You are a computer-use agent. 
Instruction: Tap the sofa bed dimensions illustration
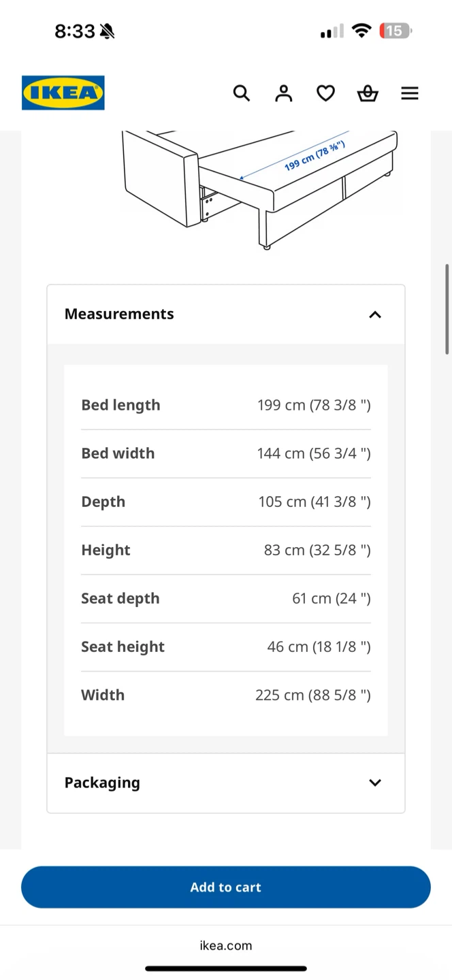coord(260,191)
